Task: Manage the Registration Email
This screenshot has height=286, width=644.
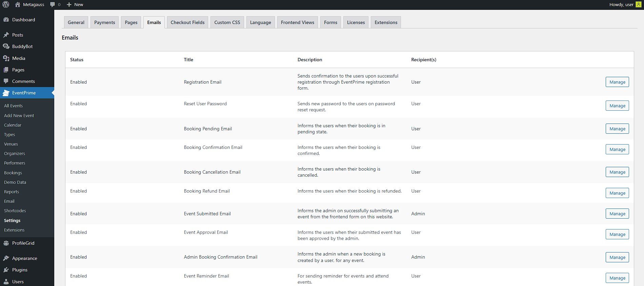Action: click(x=617, y=82)
